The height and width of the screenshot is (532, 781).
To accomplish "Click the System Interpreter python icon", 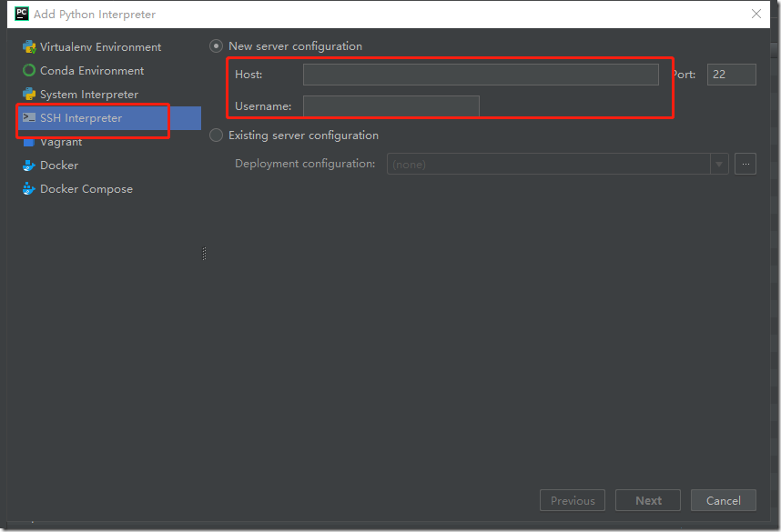I will (29, 94).
